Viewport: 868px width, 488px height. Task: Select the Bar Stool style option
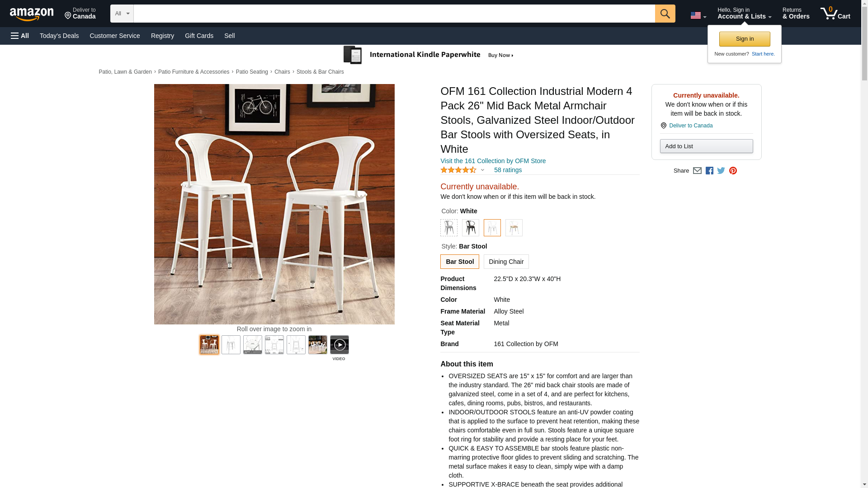459,262
